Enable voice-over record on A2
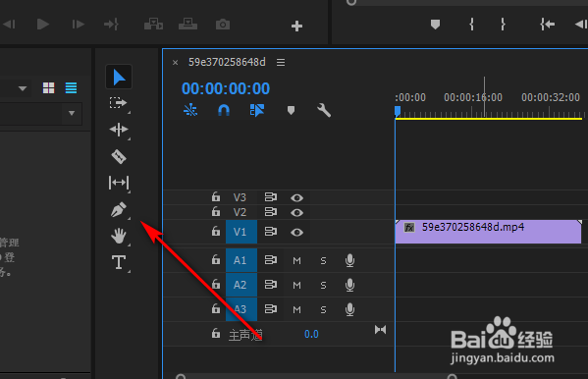The image size is (588, 379). click(349, 285)
